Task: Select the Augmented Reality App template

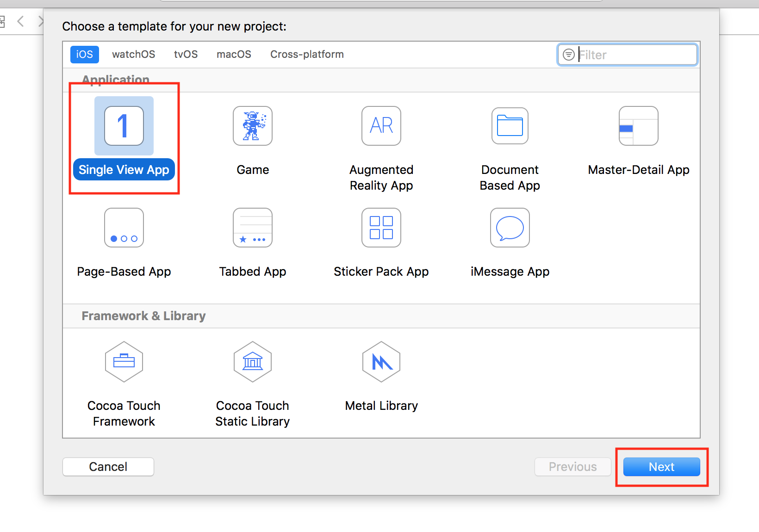Action: 381,126
